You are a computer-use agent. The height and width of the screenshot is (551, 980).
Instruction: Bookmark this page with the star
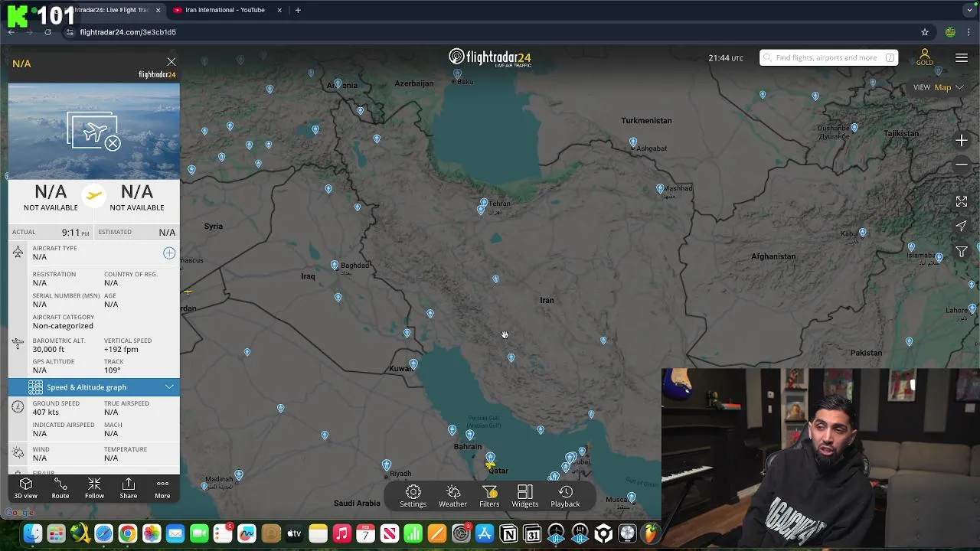925,32
